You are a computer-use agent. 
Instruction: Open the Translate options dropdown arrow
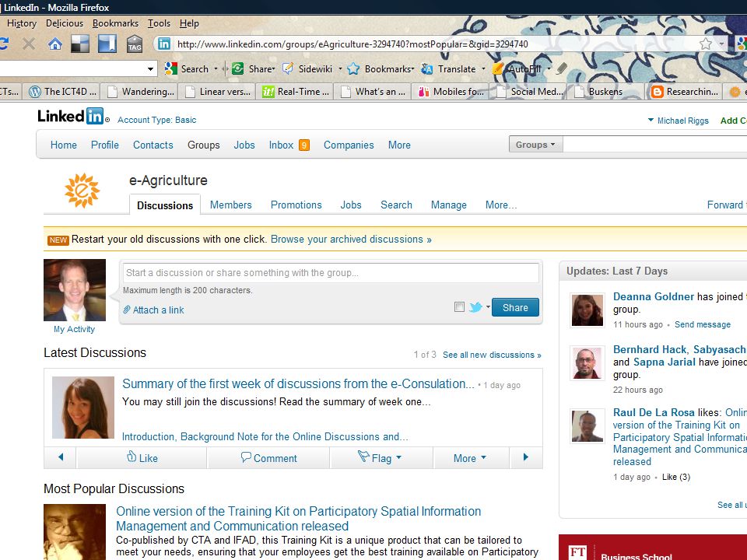(x=483, y=69)
